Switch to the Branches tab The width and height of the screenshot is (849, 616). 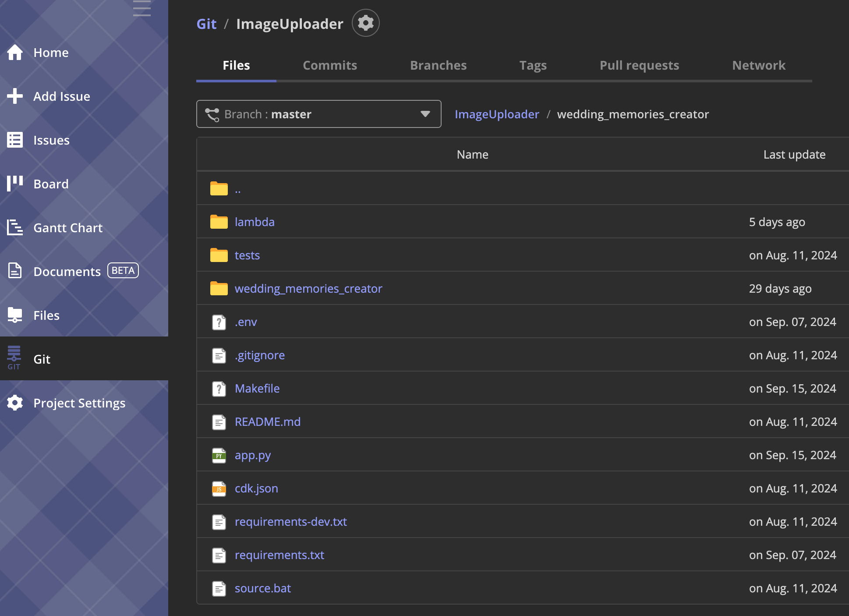(438, 65)
